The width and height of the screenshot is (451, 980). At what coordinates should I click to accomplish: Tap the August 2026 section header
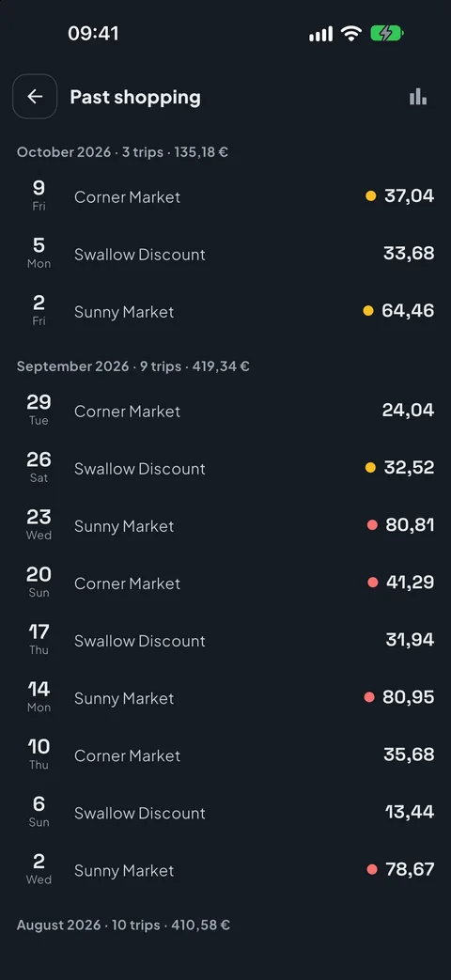(x=123, y=925)
